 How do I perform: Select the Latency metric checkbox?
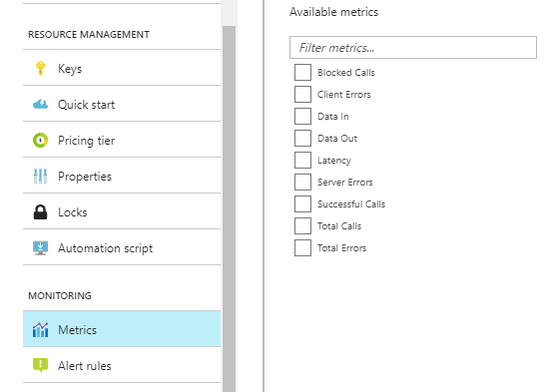click(x=302, y=160)
